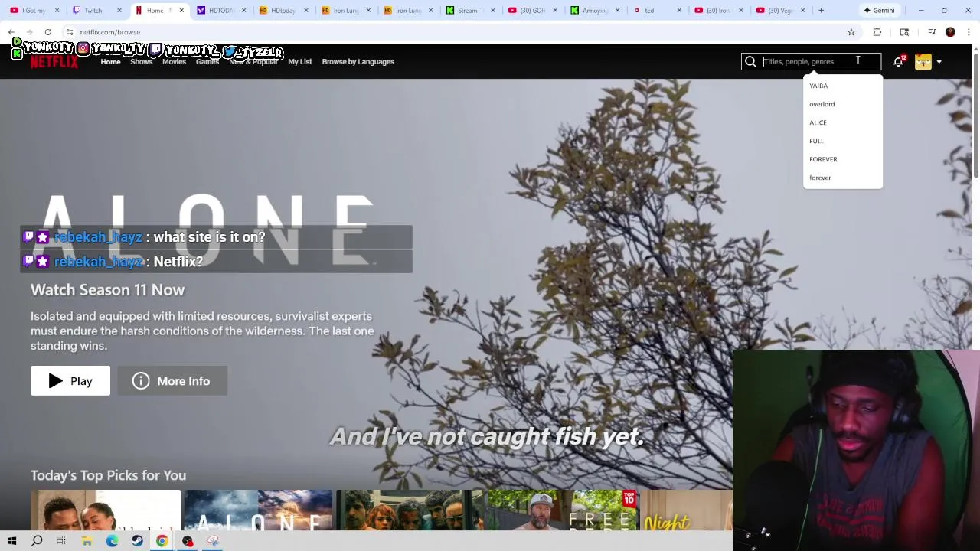Image resolution: width=980 pixels, height=551 pixels.
Task: Open More Info for Alone
Action: pyautogui.click(x=172, y=381)
